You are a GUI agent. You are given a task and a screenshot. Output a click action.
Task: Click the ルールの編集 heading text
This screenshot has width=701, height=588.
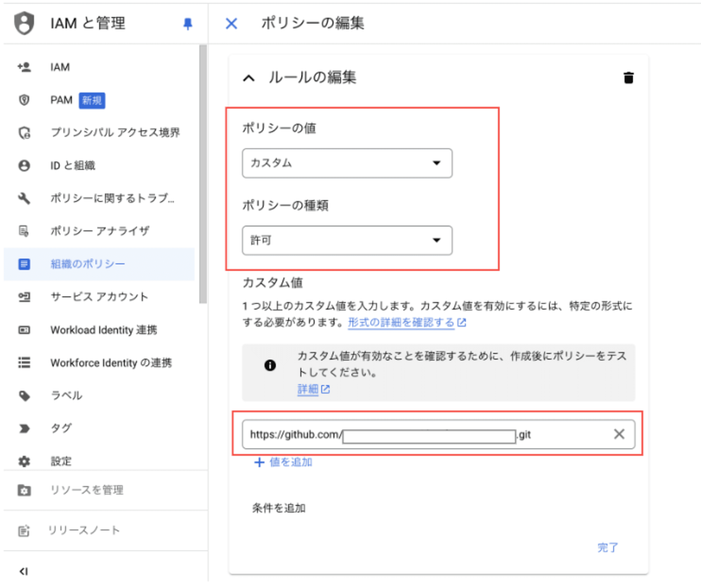coord(312,78)
